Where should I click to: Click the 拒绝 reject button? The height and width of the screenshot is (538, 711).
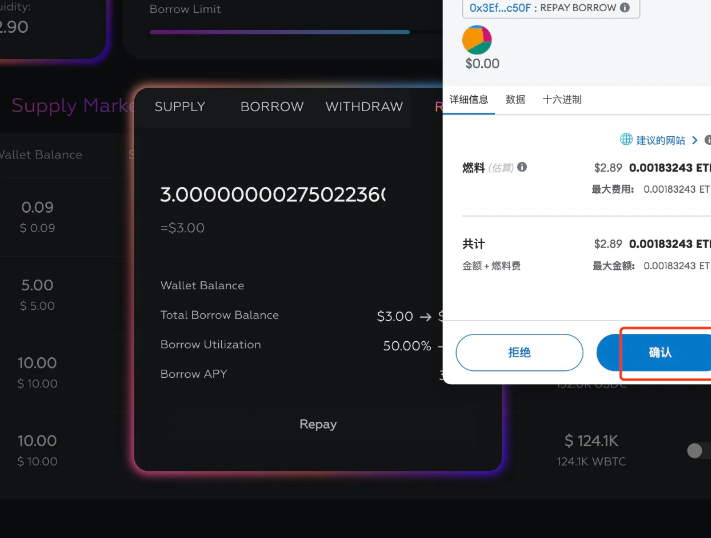pos(519,352)
